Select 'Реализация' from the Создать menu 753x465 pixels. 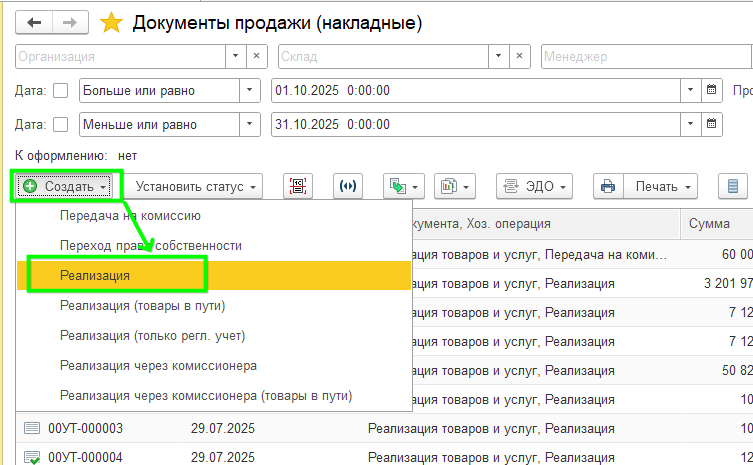[x=95, y=275]
